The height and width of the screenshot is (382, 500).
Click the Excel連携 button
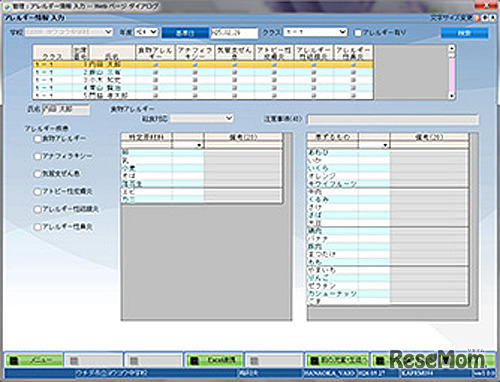tap(214, 361)
